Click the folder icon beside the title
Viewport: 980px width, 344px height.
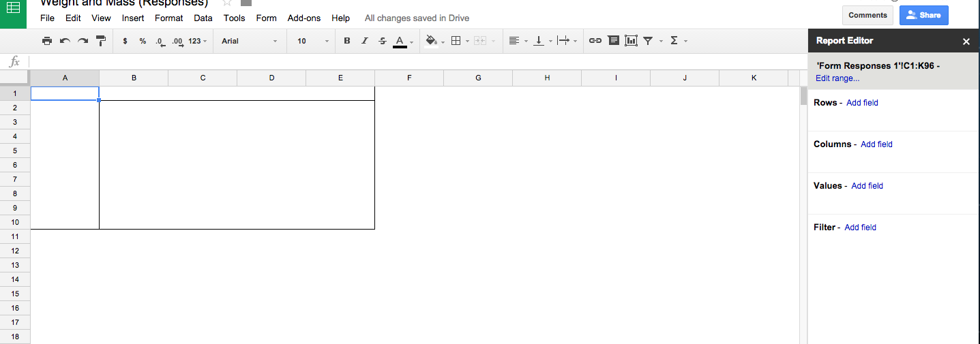point(246,3)
